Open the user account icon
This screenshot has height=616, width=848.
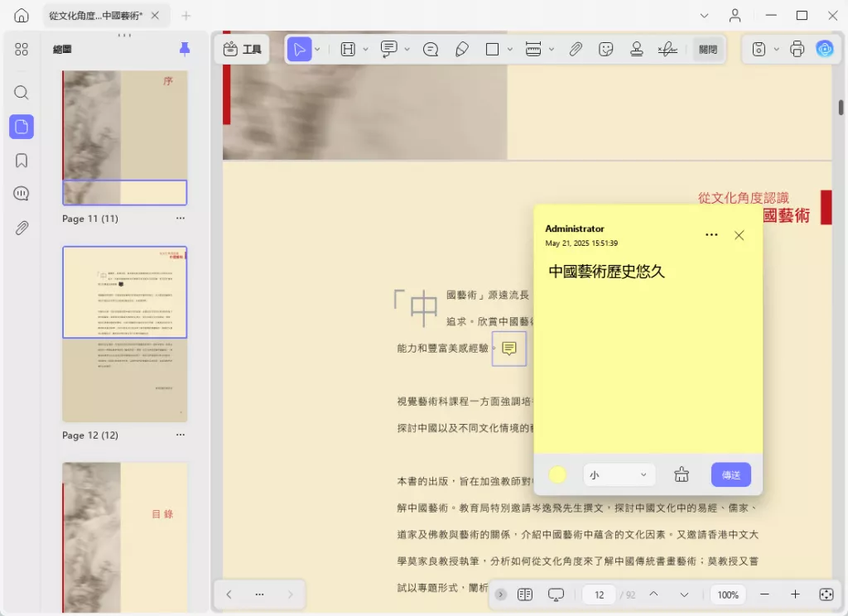point(735,16)
